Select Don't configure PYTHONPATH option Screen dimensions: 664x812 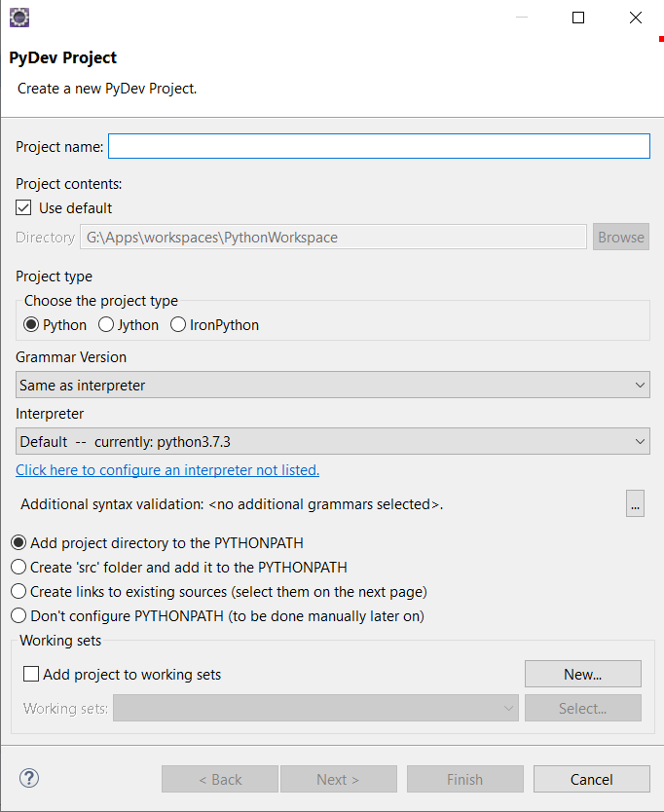pyautogui.click(x=18, y=615)
